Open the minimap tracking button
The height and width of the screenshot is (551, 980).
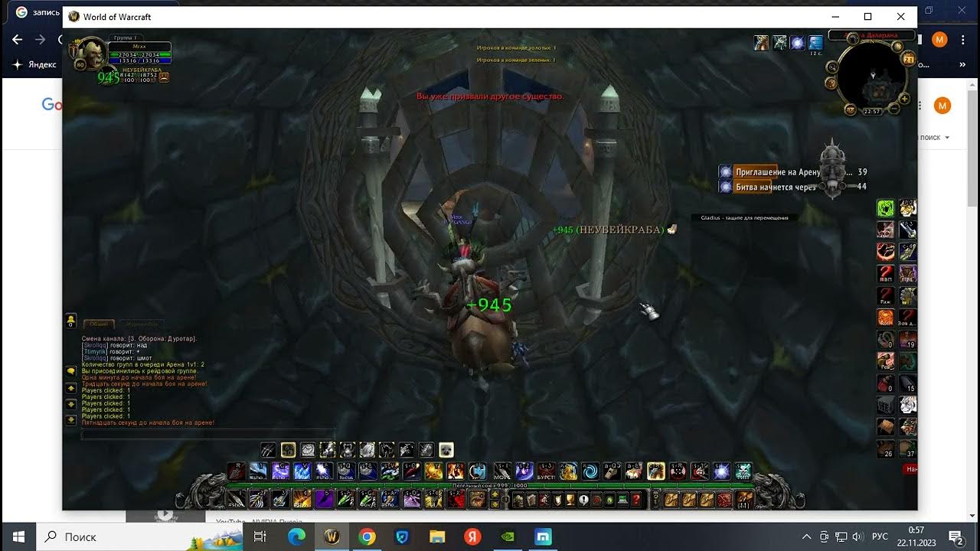pyautogui.click(x=831, y=67)
